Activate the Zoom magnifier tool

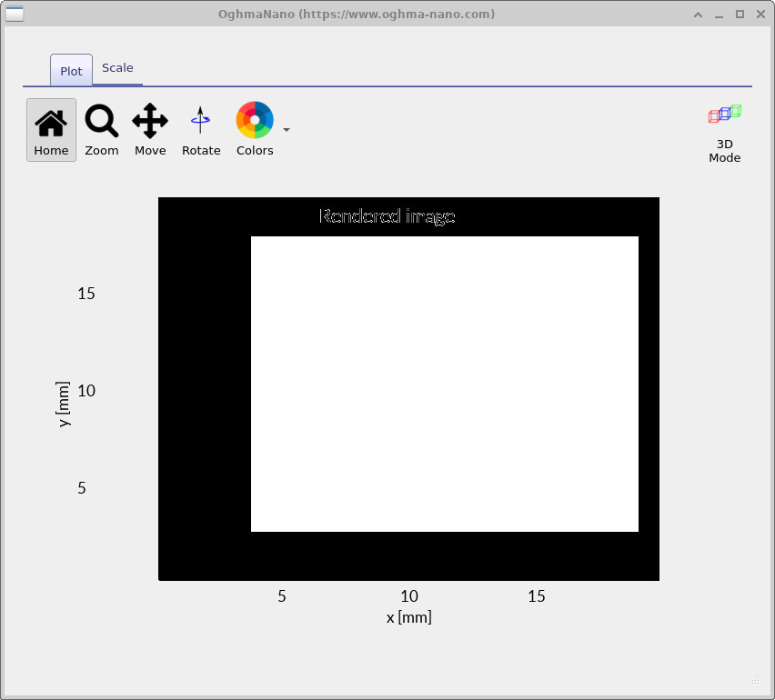(x=101, y=129)
